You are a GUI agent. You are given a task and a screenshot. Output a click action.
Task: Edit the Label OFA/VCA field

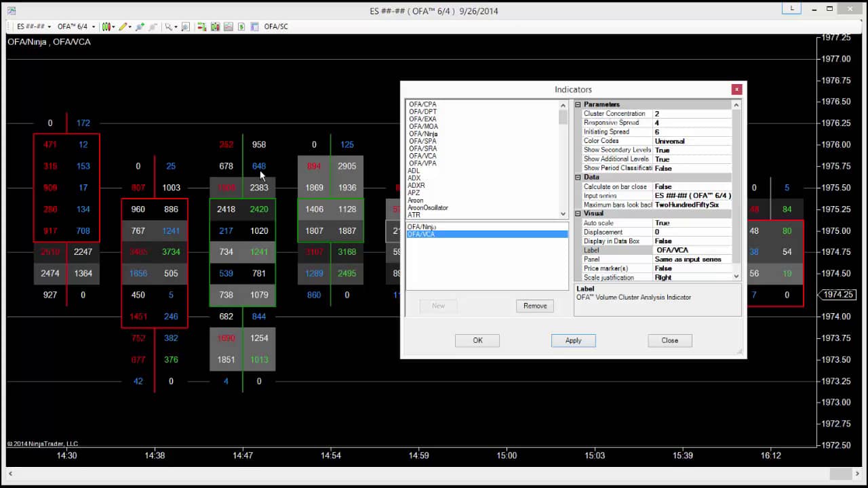click(x=692, y=250)
